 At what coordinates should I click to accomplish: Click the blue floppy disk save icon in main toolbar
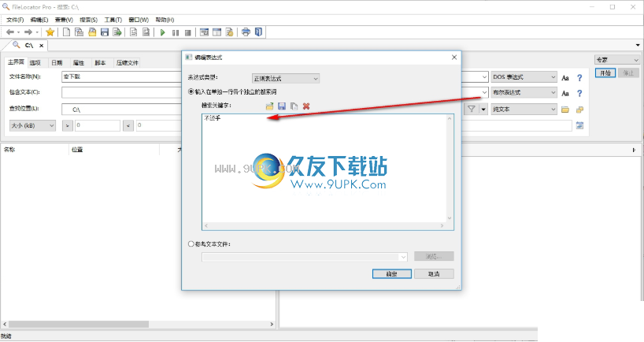[105, 32]
